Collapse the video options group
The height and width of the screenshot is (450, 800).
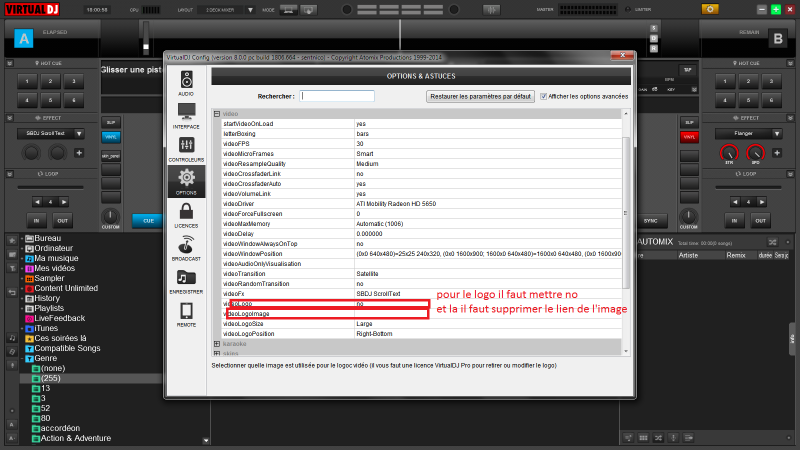217,114
